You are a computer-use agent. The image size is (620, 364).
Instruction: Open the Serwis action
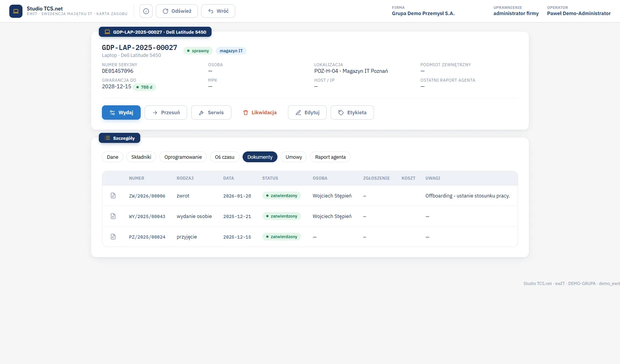coord(211,113)
